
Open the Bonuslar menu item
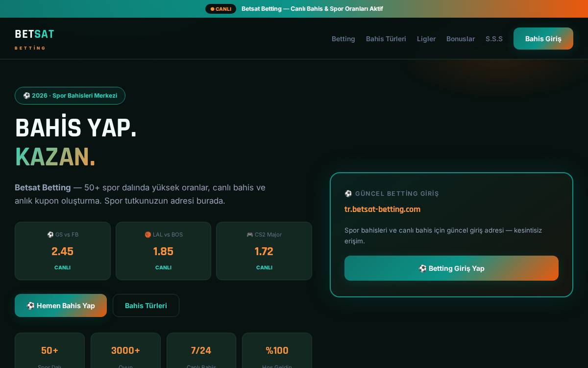click(461, 39)
